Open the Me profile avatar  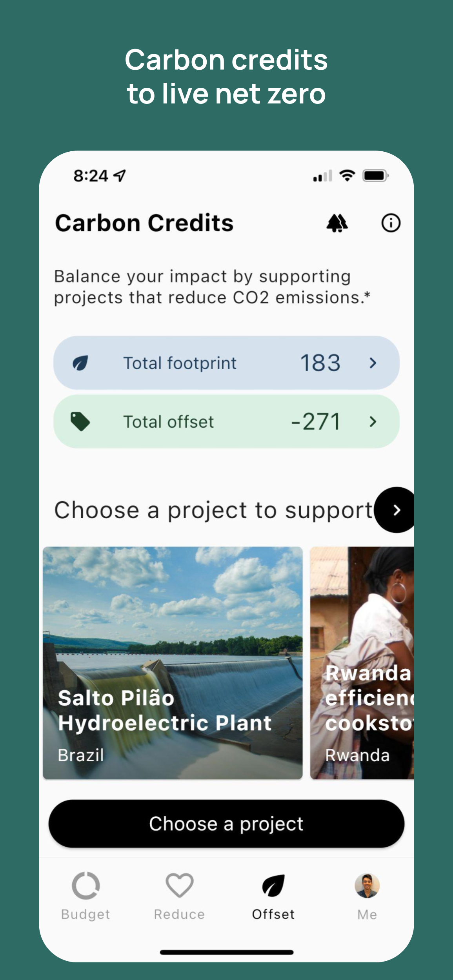click(x=367, y=886)
